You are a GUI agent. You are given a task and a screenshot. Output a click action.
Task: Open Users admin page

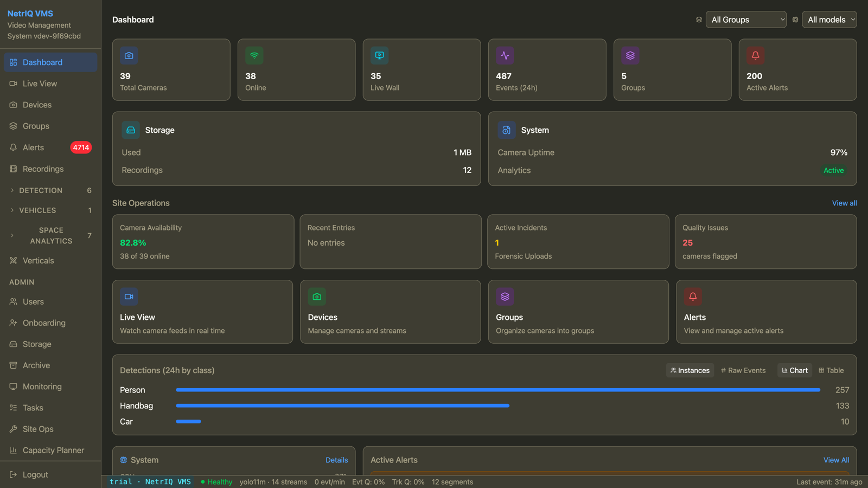point(50,301)
